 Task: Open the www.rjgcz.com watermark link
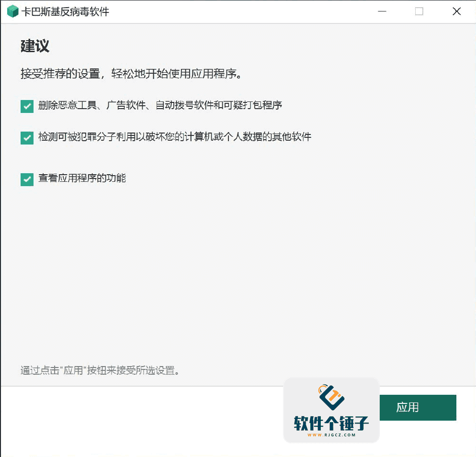click(x=331, y=435)
